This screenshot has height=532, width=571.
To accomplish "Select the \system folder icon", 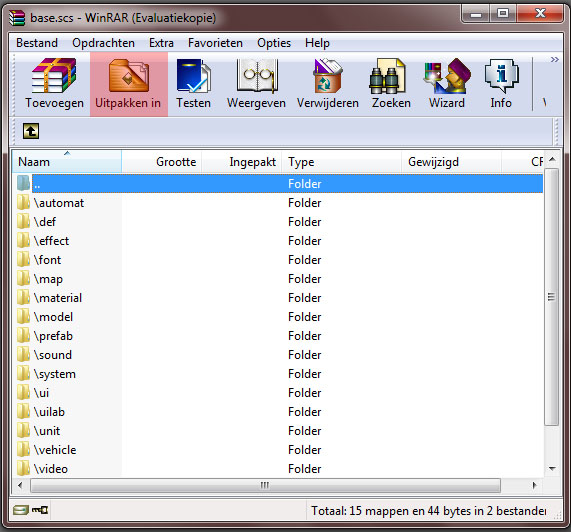I will (x=23, y=374).
